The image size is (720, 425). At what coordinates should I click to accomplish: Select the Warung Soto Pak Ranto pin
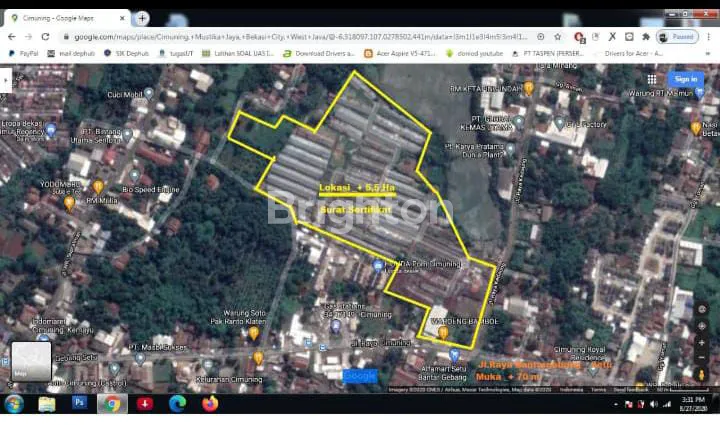(x=254, y=332)
